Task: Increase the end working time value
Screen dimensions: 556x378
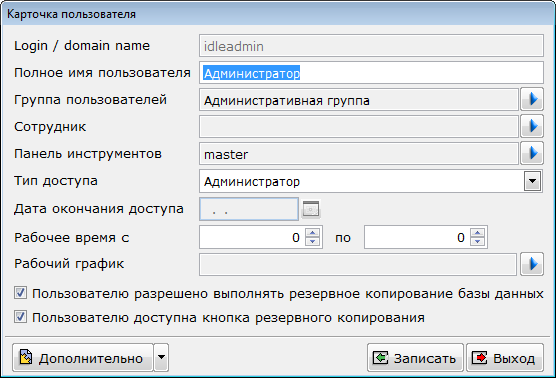Action: coord(478,233)
